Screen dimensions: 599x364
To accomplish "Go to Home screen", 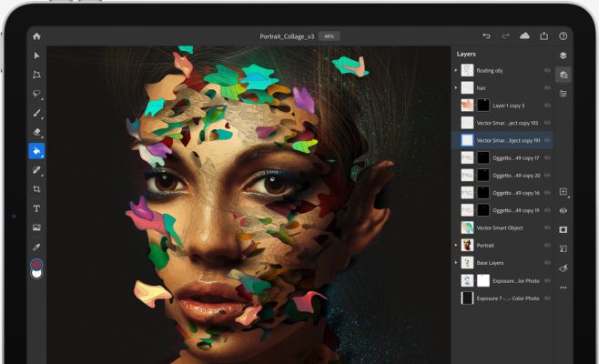I will (x=36, y=35).
